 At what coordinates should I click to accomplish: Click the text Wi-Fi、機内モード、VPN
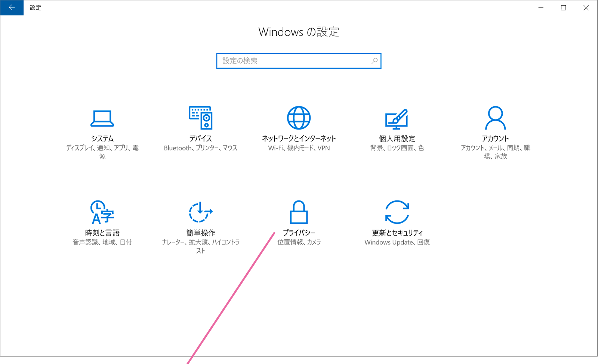point(299,148)
